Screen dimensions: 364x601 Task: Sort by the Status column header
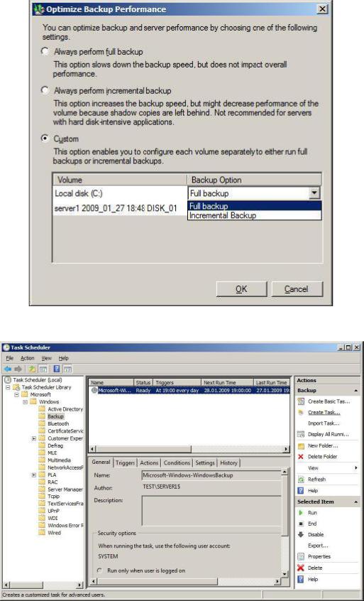pyautogui.click(x=143, y=382)
